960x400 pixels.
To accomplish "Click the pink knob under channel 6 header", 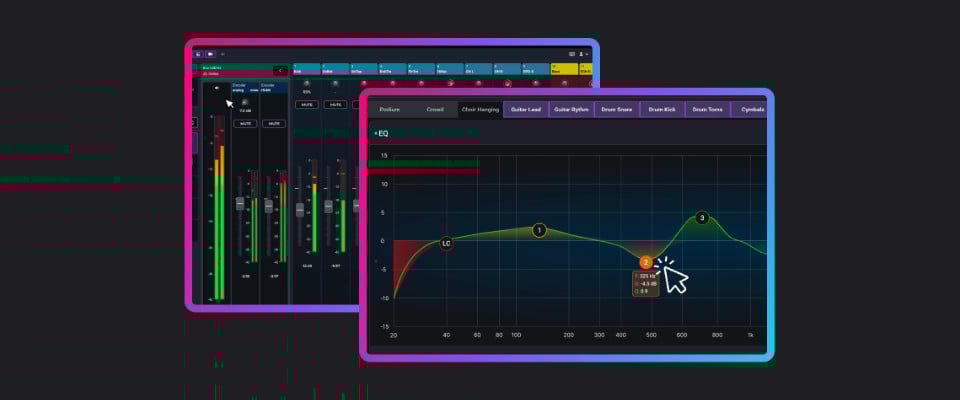I will click(451, 83).
